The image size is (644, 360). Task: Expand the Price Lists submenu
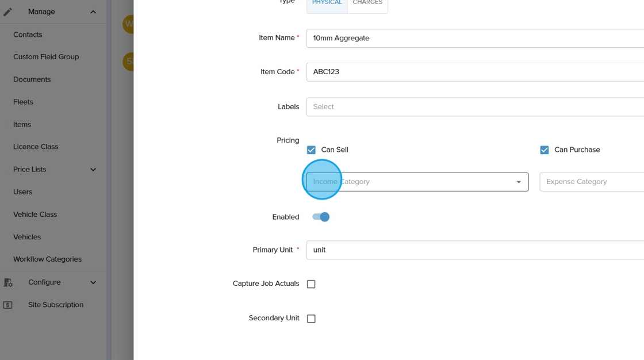point(93,170)
